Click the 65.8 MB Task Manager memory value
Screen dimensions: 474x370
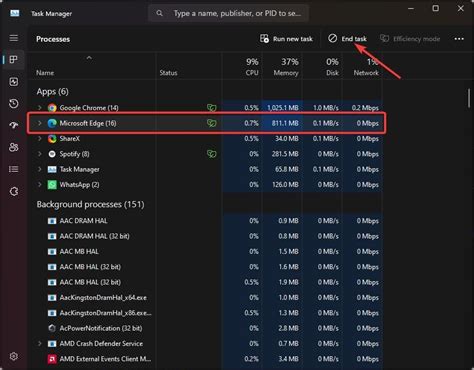click(286, 169)
